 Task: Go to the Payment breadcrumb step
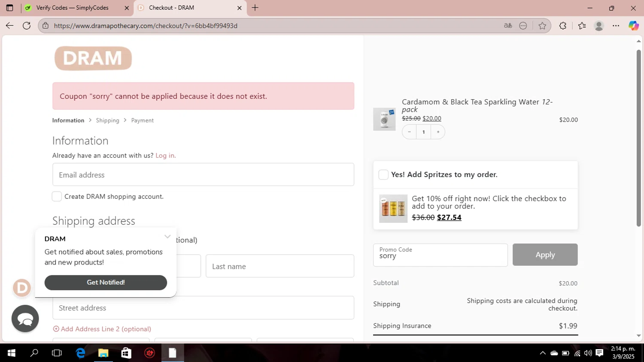click(x=142, y=120)
